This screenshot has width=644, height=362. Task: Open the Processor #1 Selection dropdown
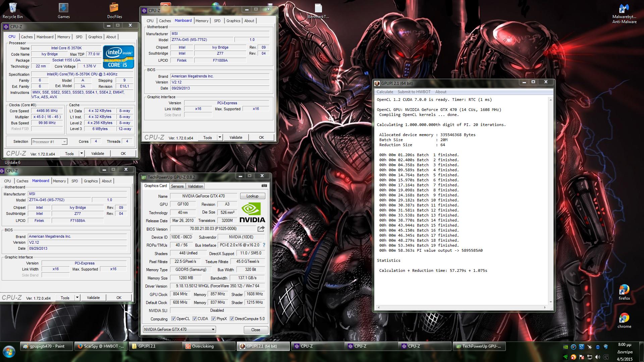tap(49, 142)
